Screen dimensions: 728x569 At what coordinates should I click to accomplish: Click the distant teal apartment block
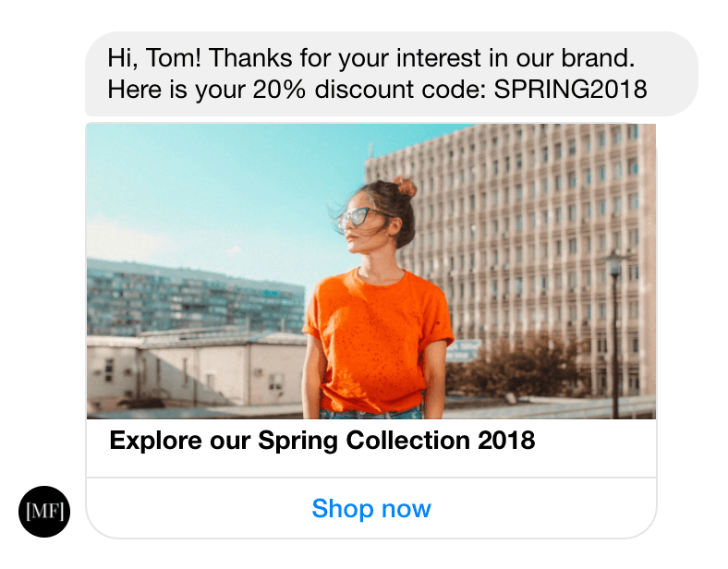click(195, 297)
